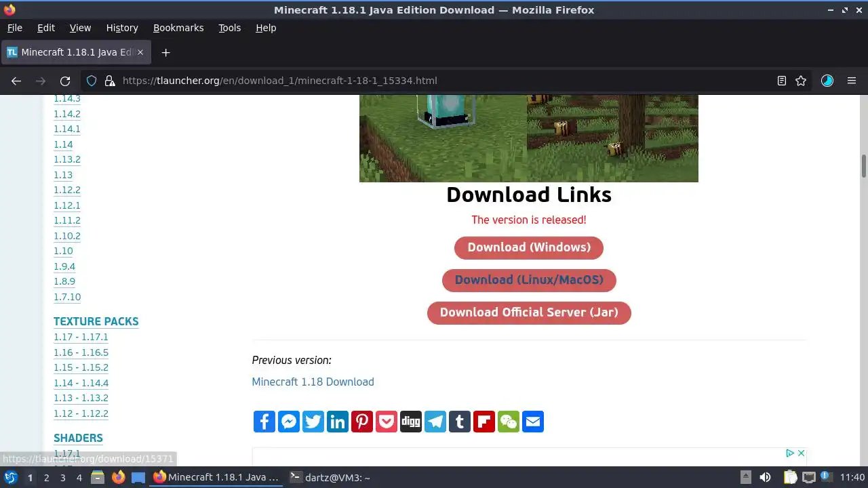
Task: Open version 1.14.2 sidebar link
Action: (67, 114)
